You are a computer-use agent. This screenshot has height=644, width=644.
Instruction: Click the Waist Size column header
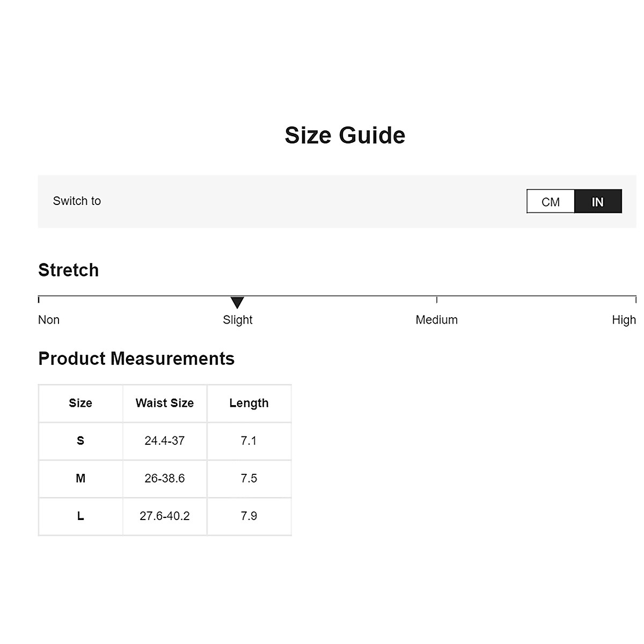tap(164, 403)
